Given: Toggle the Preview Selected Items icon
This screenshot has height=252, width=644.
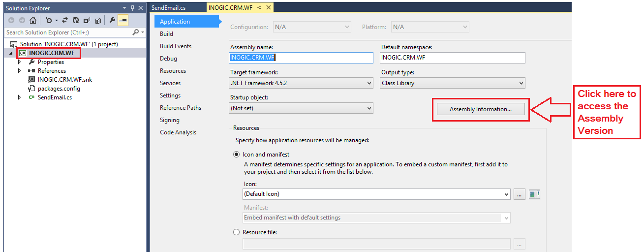Looking at the screenshot, I should pos(123,20).
